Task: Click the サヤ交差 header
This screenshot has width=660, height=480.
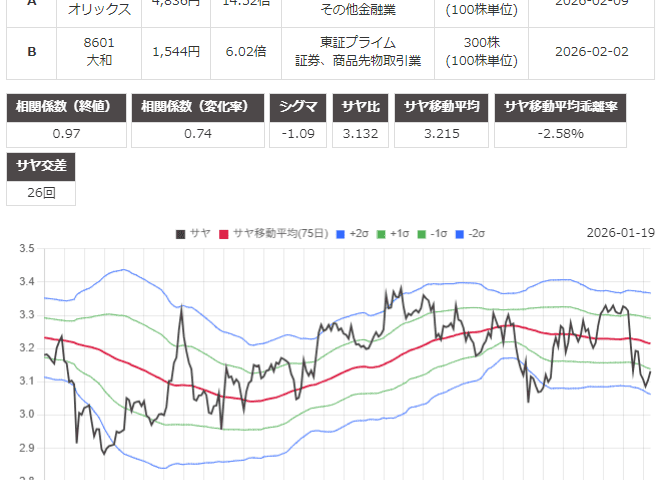Action: (41, 167)
